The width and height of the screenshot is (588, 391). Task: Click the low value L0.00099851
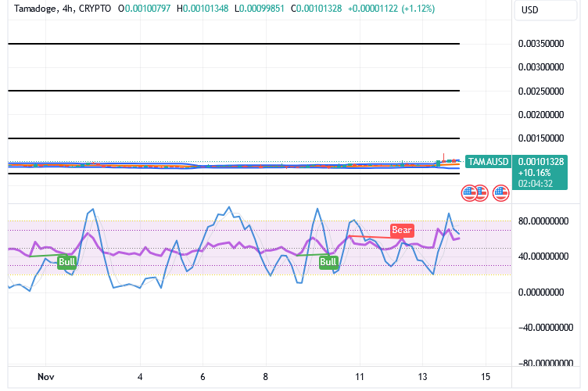260,9
